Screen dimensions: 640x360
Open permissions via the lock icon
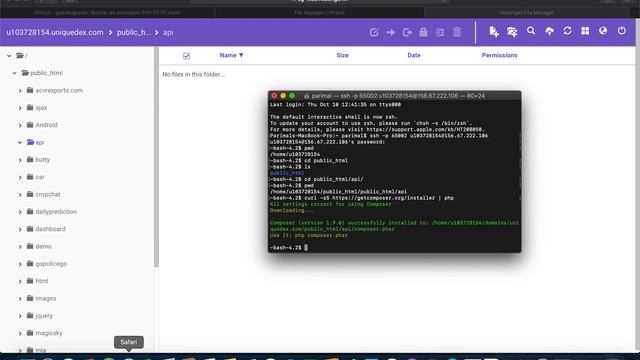pyautogui.click(x=423, y=32)
